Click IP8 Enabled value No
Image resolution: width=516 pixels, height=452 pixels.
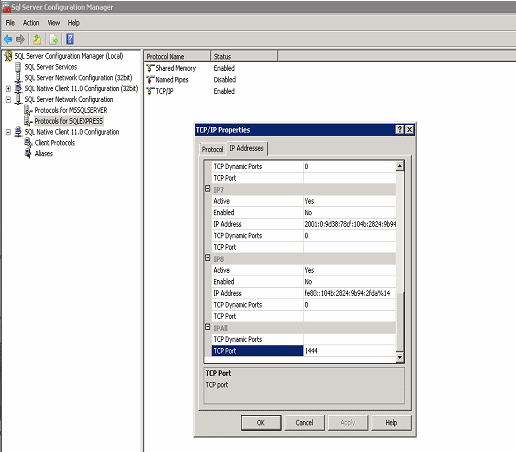[349, 282]
